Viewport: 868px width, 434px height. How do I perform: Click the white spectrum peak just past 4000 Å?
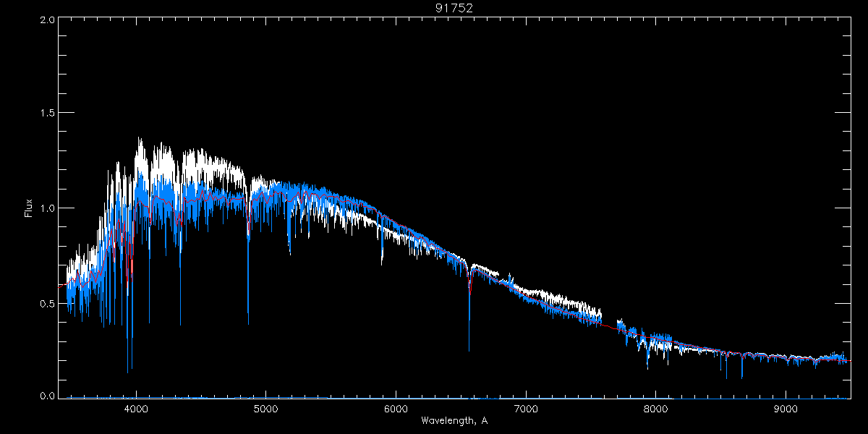pos(140,140)
